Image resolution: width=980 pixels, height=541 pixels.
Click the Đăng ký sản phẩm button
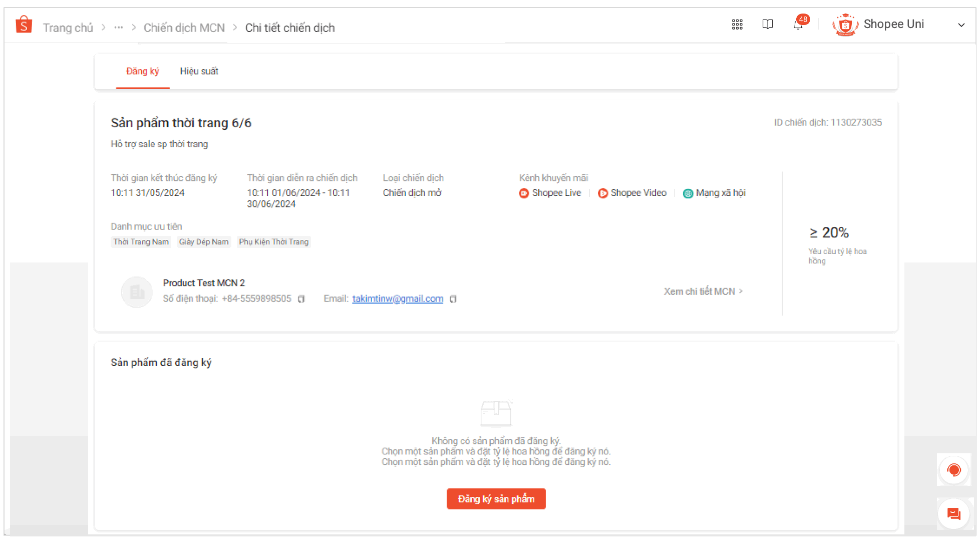(x=496, y=498)
